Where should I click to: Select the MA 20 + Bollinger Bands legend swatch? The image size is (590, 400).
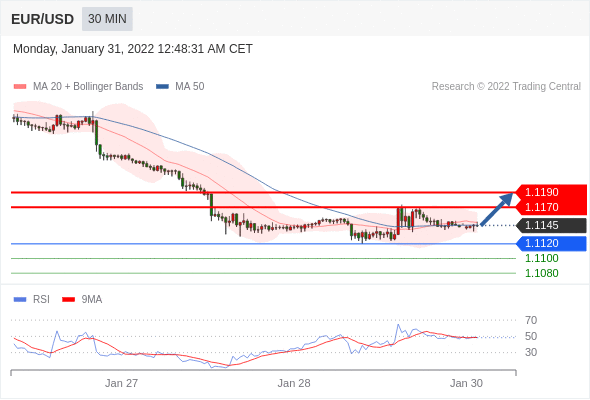(x=20, y=87)
